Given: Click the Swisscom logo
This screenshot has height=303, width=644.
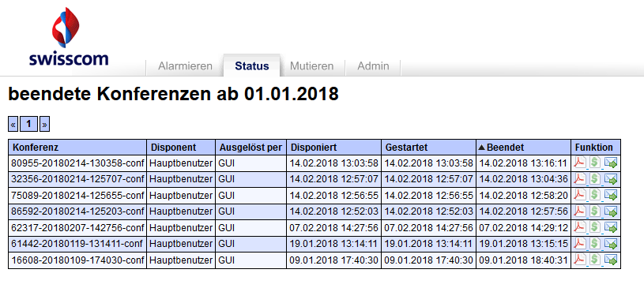Looking at the screenshot, I should (69, 37).
